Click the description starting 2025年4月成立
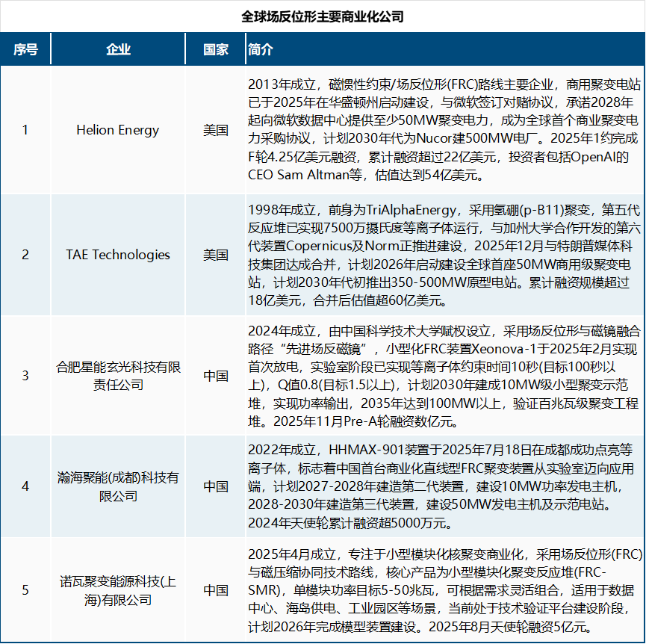The height and width of the screenshot is (644, 646). [445, 590]
